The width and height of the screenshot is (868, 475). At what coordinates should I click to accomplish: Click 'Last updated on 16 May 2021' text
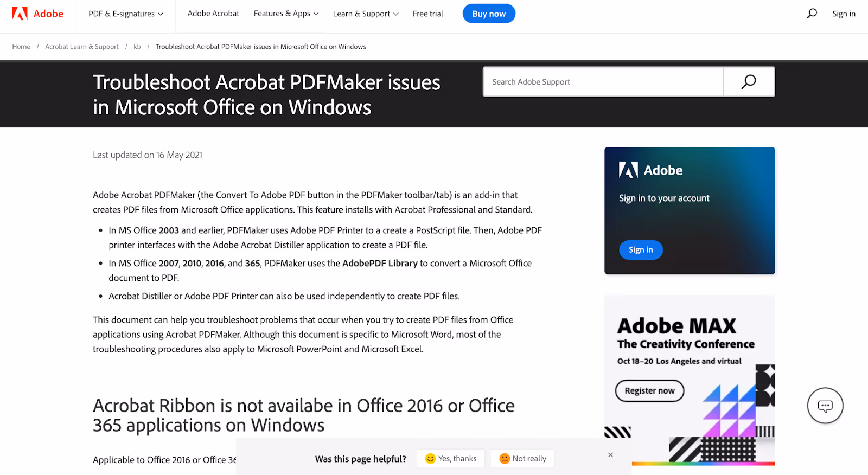click(148, 155)
